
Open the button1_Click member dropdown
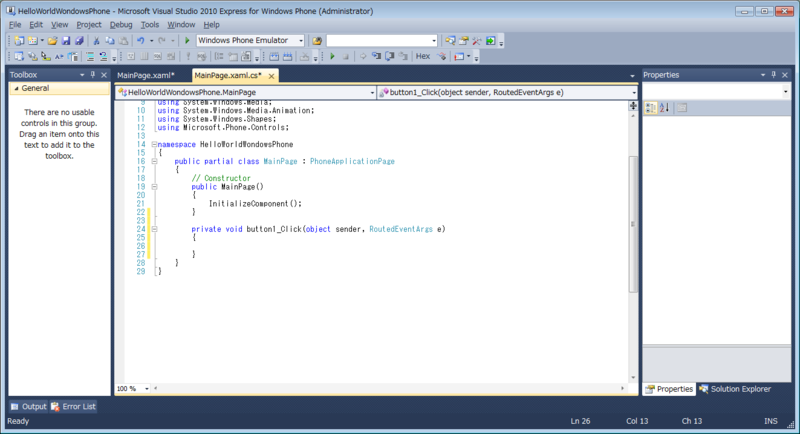click(x=634, y=92)
